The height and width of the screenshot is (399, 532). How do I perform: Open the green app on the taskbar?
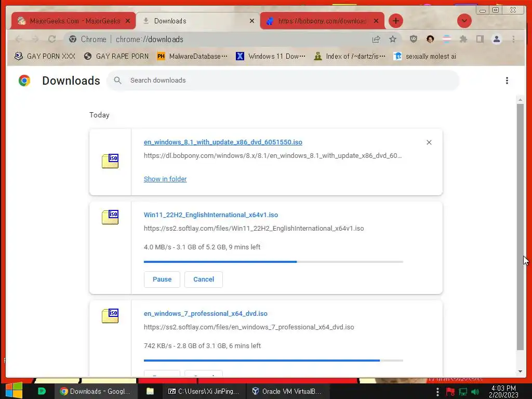click(x=42, y=391)
